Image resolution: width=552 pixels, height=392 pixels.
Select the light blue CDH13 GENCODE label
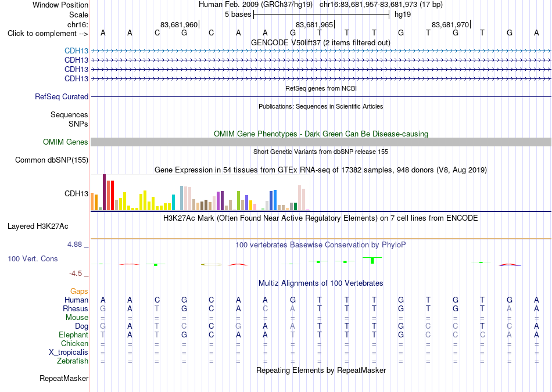click(x=76, y=51)
